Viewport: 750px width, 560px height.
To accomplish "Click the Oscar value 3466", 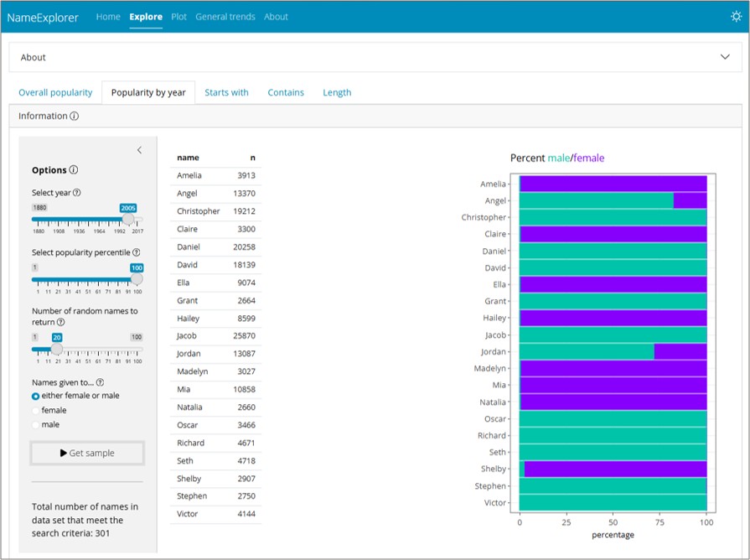I will click(x=246, y=425).
